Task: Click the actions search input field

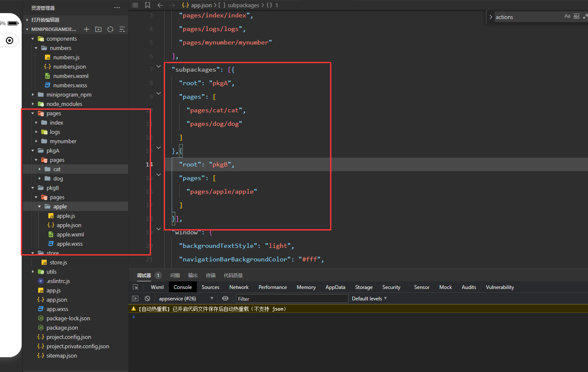Action: point(528,17)
